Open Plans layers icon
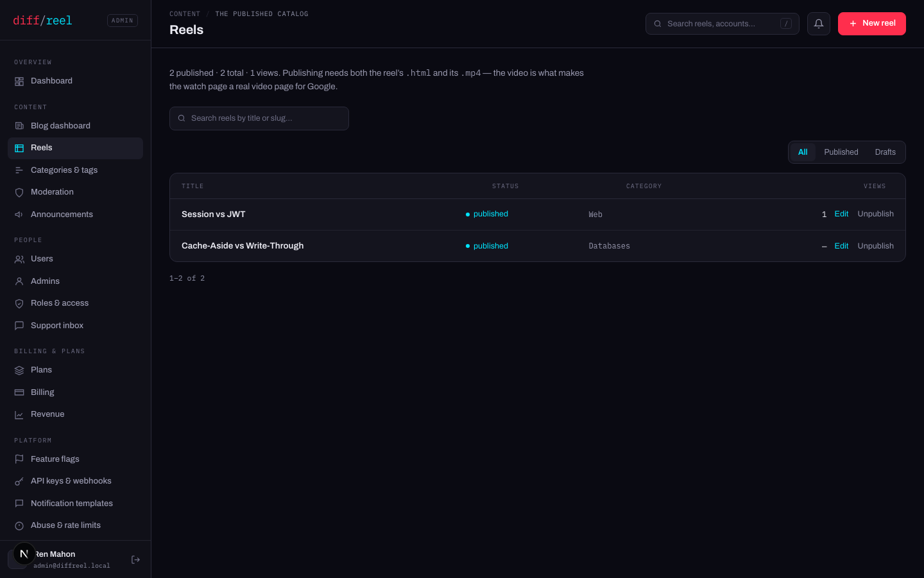924x578 pixels. (19, 371)
